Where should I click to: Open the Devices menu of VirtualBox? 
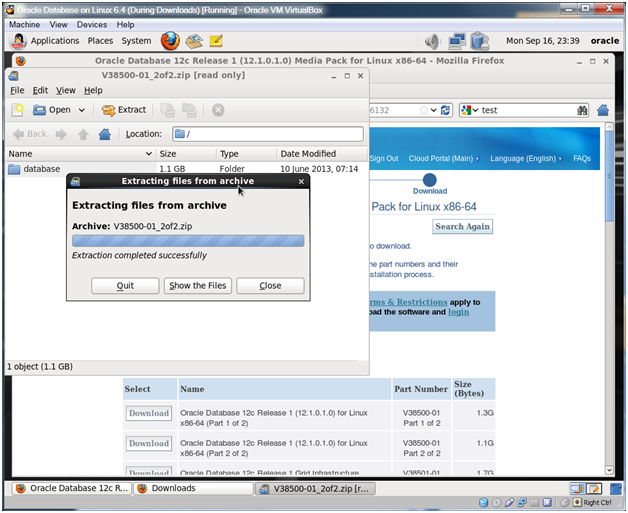tap(91, 24)
